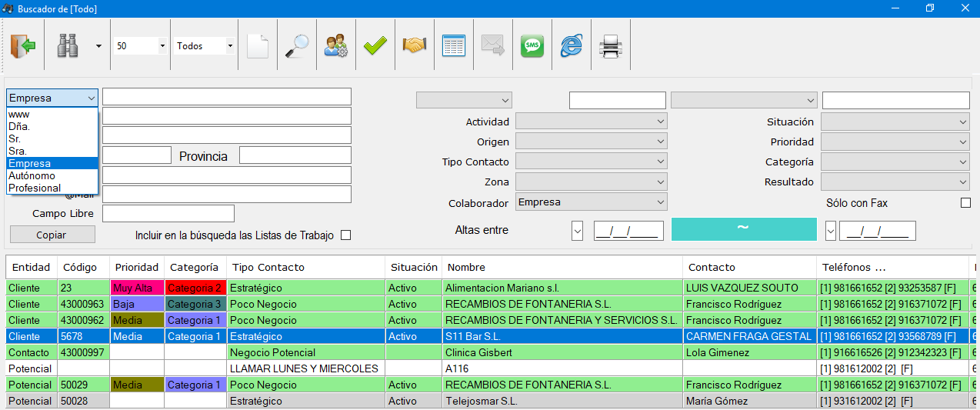Sort by the Entidad column header
The height and width of the screenshot is (410, 980).
click(31, 267)
